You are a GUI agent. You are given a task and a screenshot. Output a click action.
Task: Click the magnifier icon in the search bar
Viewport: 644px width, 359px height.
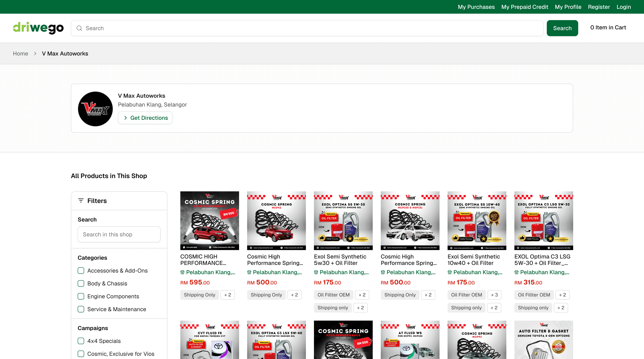[x=79, y=28]
